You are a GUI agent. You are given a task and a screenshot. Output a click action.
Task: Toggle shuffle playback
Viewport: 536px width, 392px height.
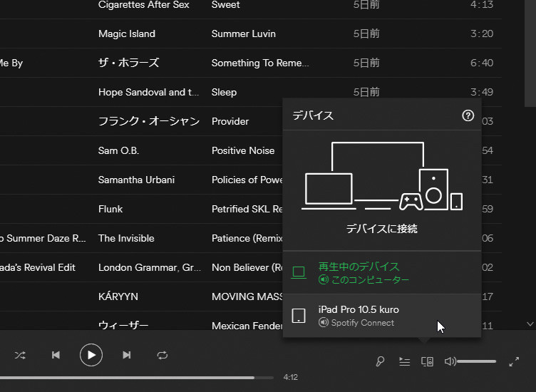[x=20, y=356]
